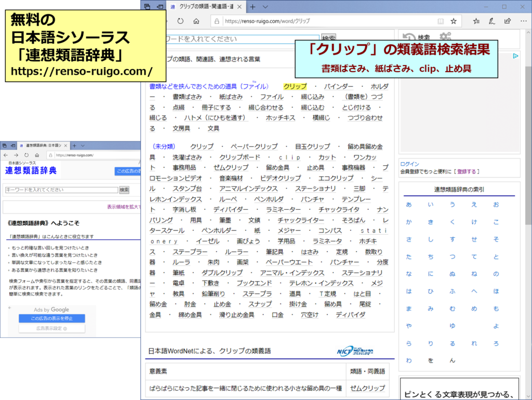Click the add notes pen icon
532x400 pixels.
click(x=491, y=21)
